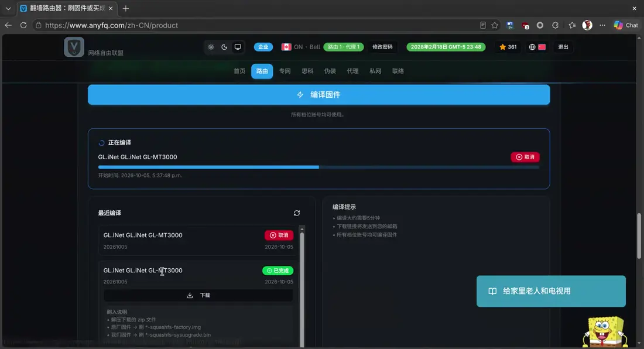644x349 pixels.
Task: Cancel the currently compiling firmware
Action: pos(525,157)
